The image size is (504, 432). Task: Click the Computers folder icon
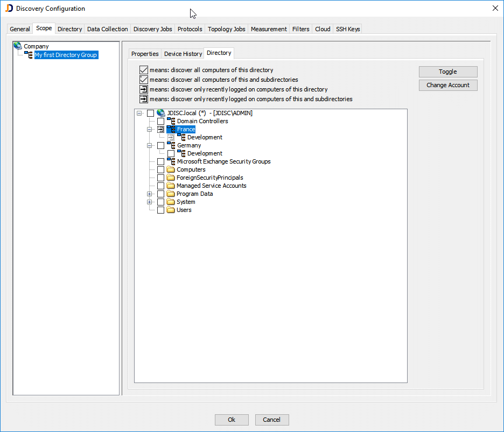point(171,169)
